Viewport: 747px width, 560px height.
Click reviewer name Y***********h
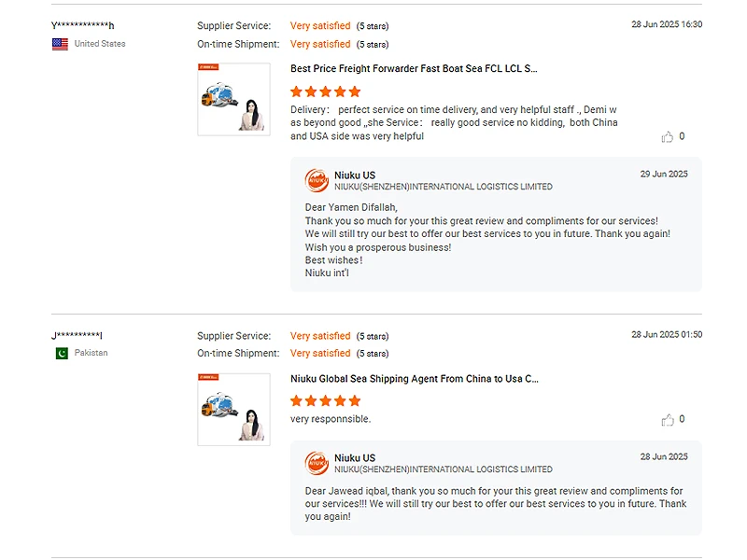coord(83,26)
